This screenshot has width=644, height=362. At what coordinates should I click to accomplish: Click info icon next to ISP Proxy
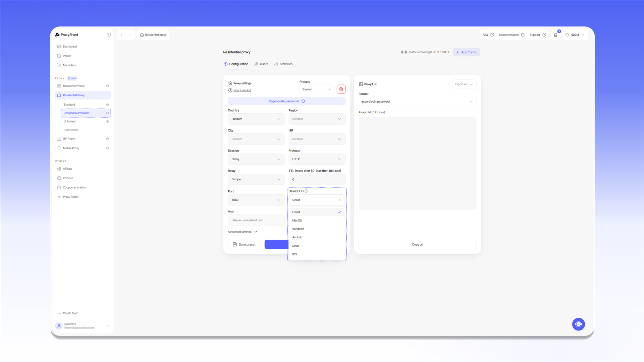coord(107,139)
